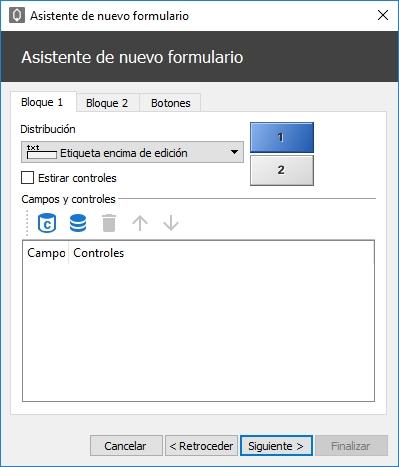
Task: Open the Distribución dropdown arrow
Action: (234, 152)
